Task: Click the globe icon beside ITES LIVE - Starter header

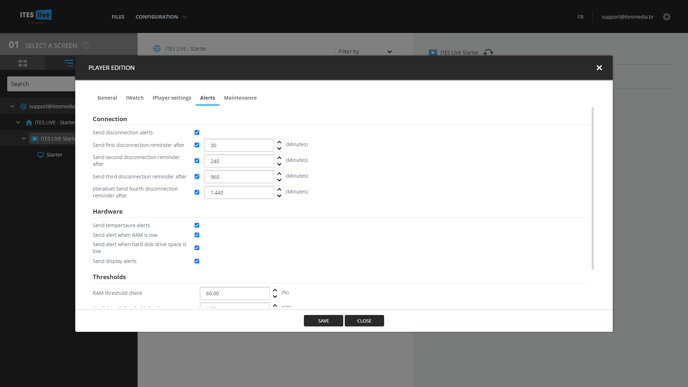Action: click(157, 49)
